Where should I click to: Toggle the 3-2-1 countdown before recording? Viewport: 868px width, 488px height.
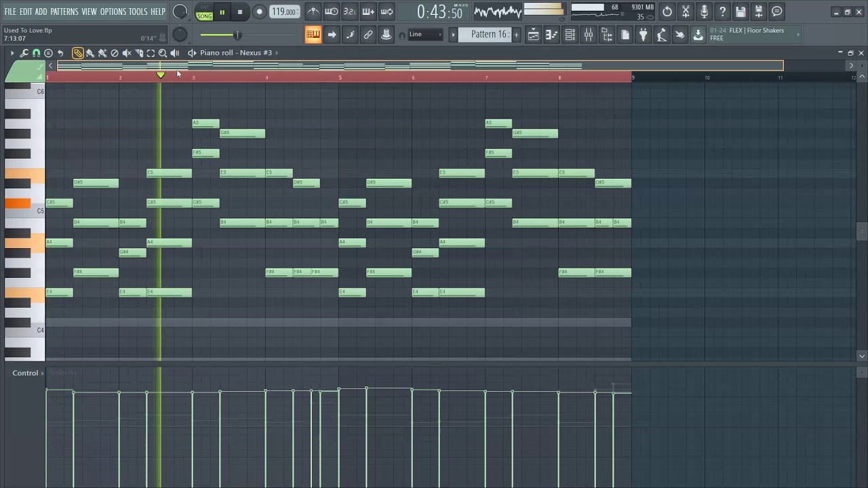pyautogui.click(x=350, y=12)
